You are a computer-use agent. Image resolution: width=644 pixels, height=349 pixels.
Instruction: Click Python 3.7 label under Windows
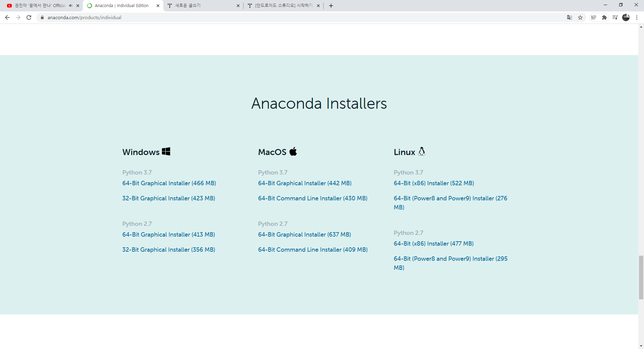(x=137, y=172)
